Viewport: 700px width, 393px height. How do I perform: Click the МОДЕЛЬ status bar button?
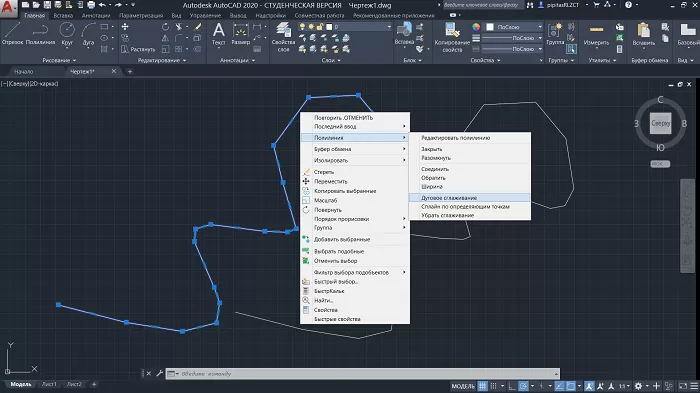(x=463, y=386)
